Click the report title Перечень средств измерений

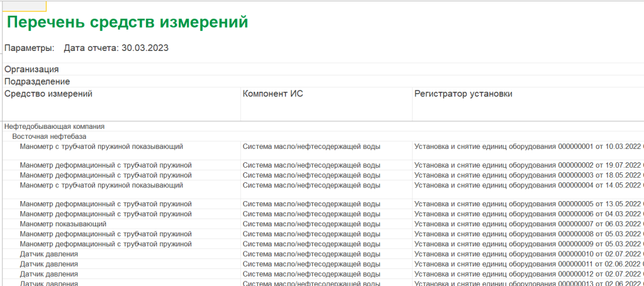pos(127,23)
